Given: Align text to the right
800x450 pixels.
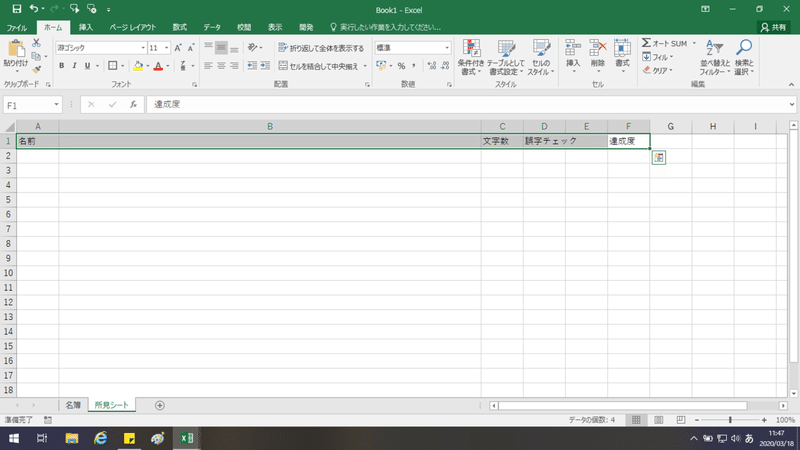Looking at the screenshot, I should pos(234,66).
